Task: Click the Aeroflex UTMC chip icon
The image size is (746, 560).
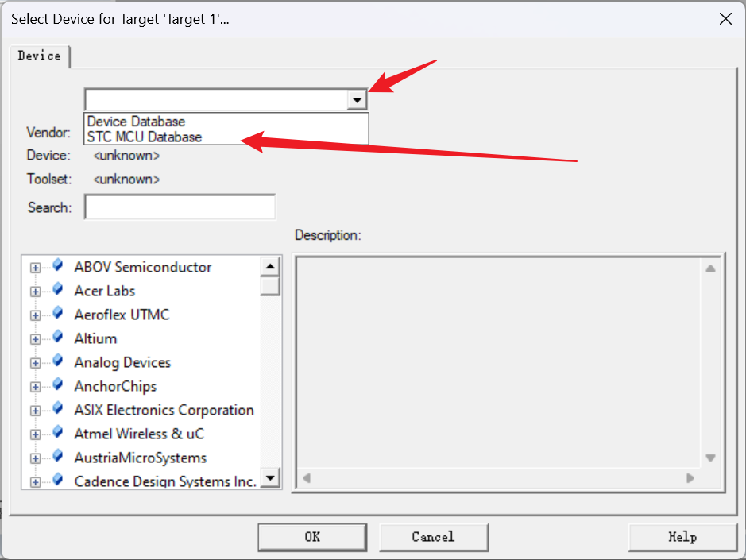Action: click(x=57, y=313)
